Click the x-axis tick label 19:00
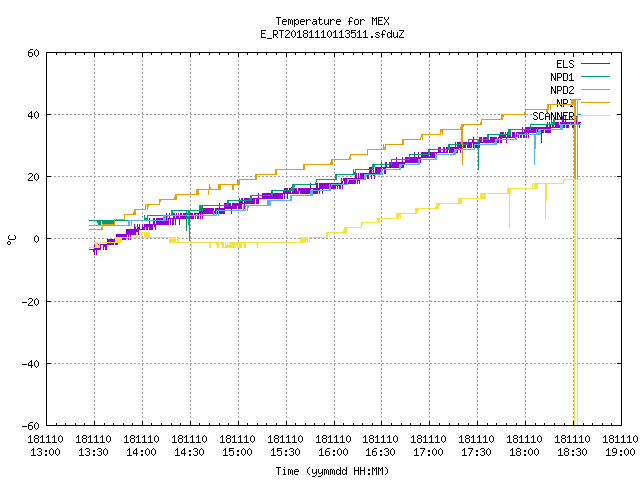Viewport: 640px width, 480px height. click(x=620, y=452)
